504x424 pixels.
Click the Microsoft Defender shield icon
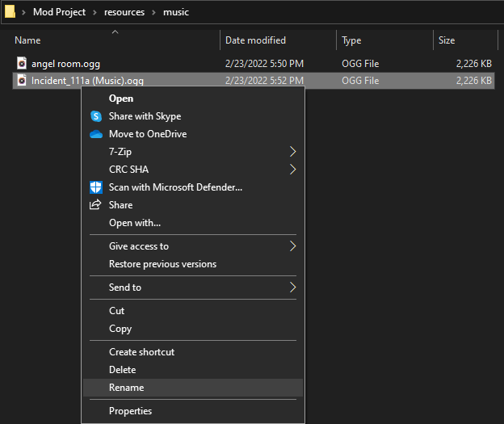tap(96, 187)
